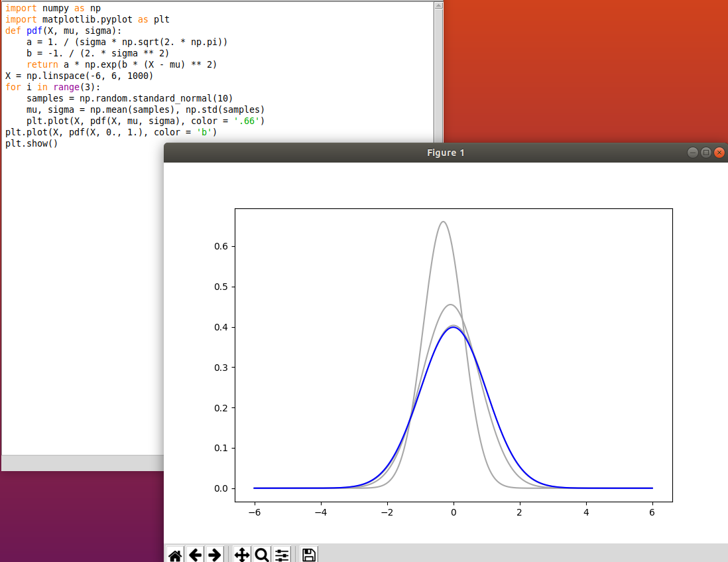
Task: Reset the plot to the Home view
Action: tap(175, 555)
